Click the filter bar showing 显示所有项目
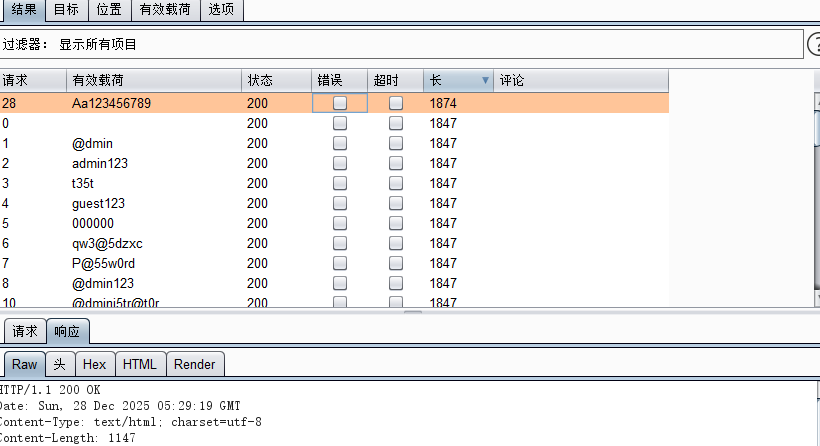The width and height of the screenshot is (820, 446). tap(400, 44)
